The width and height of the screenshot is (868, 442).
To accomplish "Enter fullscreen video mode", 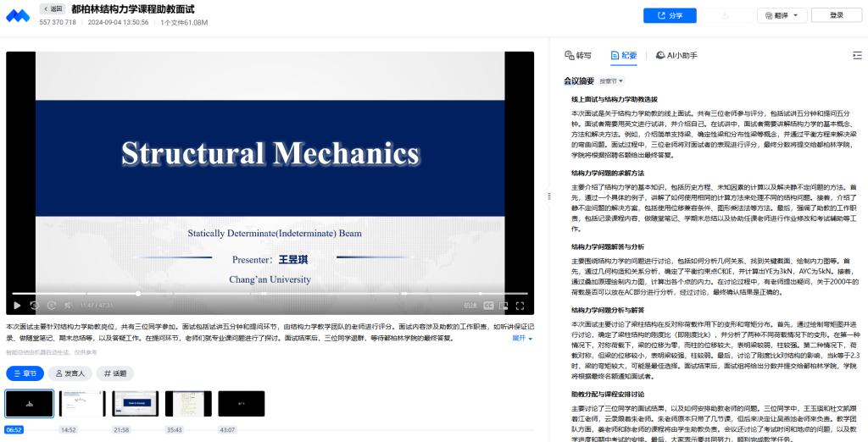I will [520, 305].
